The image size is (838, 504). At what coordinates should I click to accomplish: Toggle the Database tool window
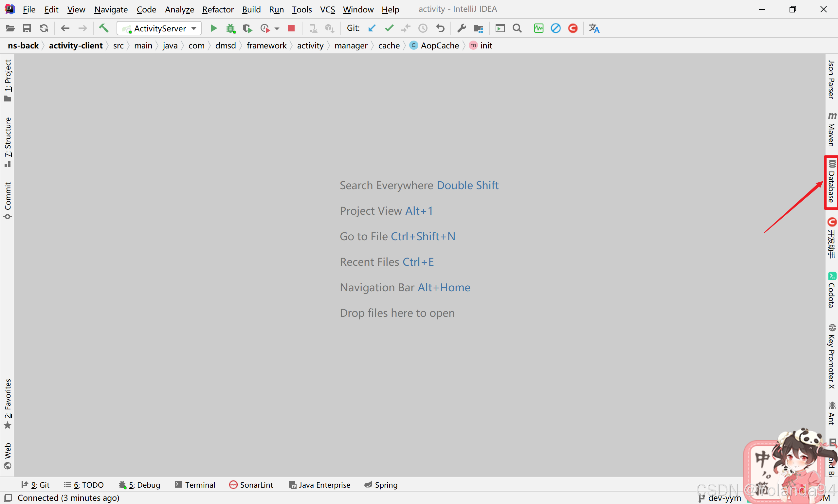831,182
